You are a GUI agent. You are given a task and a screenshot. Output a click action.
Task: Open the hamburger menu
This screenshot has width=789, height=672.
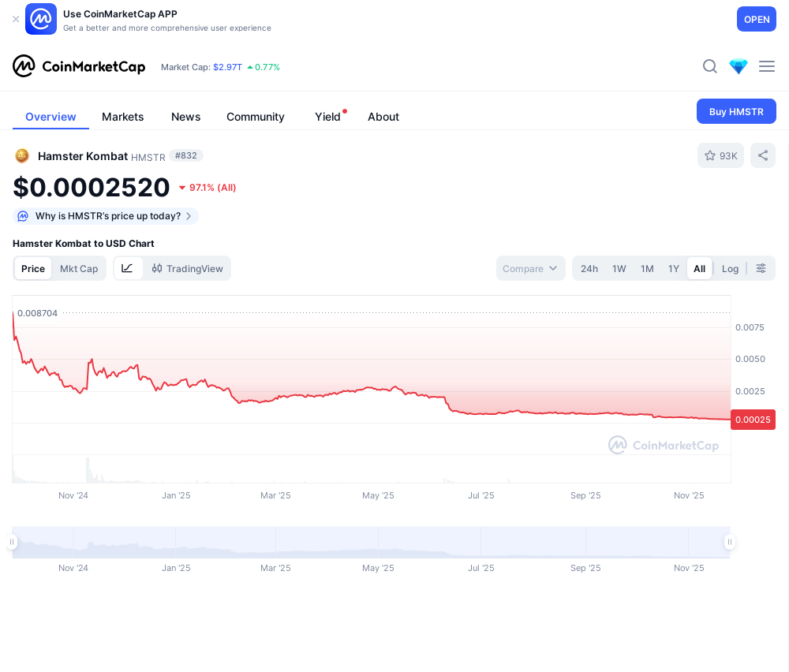[767, 66]
